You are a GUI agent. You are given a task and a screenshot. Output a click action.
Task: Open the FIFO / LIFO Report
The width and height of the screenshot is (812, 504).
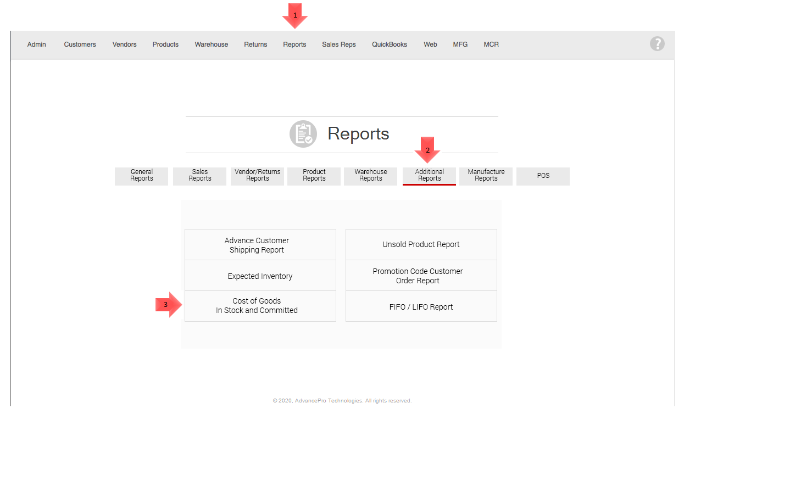pos(421,307)
